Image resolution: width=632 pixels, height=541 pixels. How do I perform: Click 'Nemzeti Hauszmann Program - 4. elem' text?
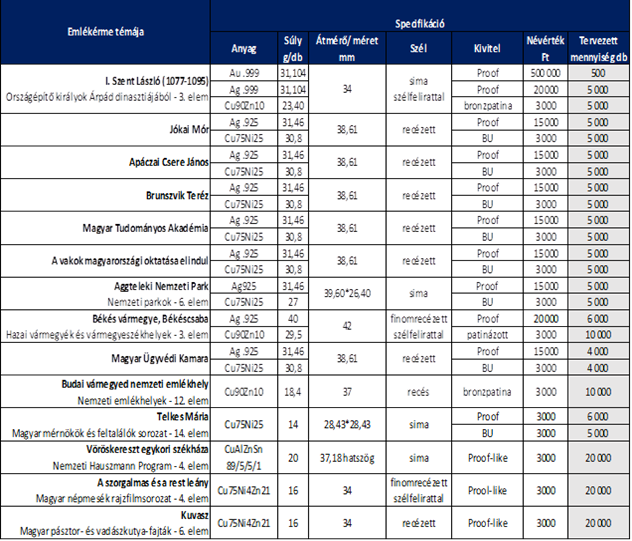point(131,466)
